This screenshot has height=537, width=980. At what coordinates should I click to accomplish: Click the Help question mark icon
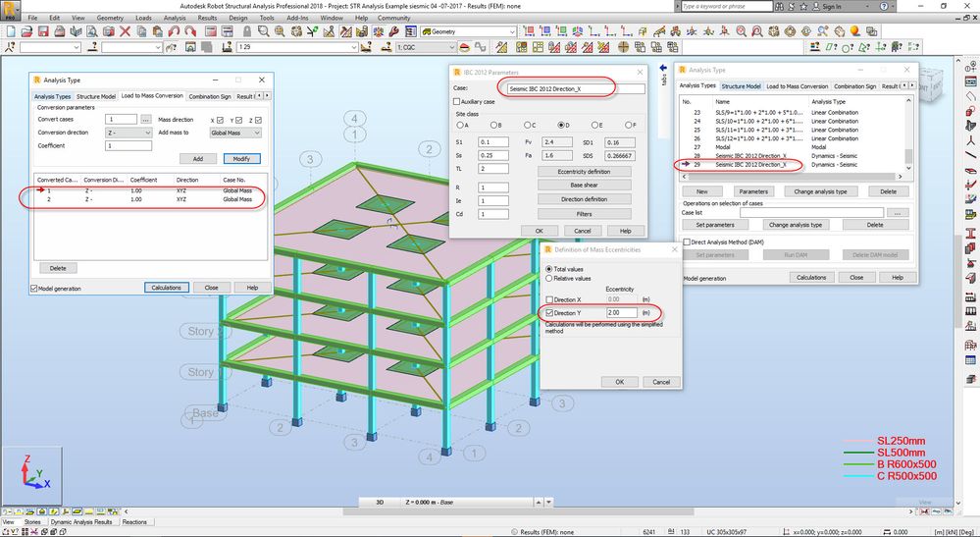(x=885, y=6)
